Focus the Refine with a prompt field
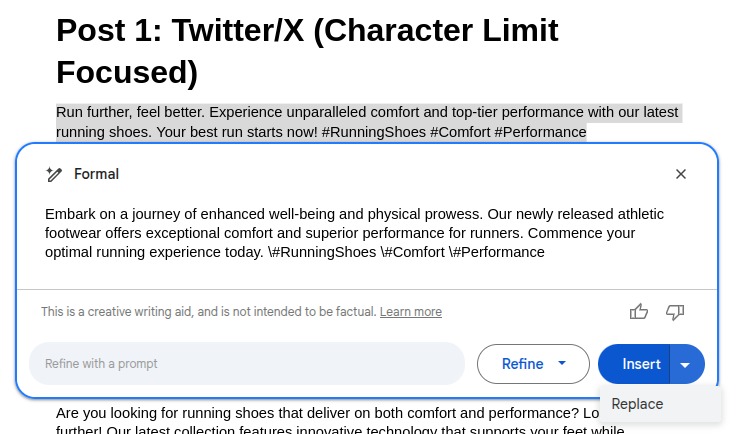Screen dimensions: 744x434 pyautogui.click(x=246, y=364)
